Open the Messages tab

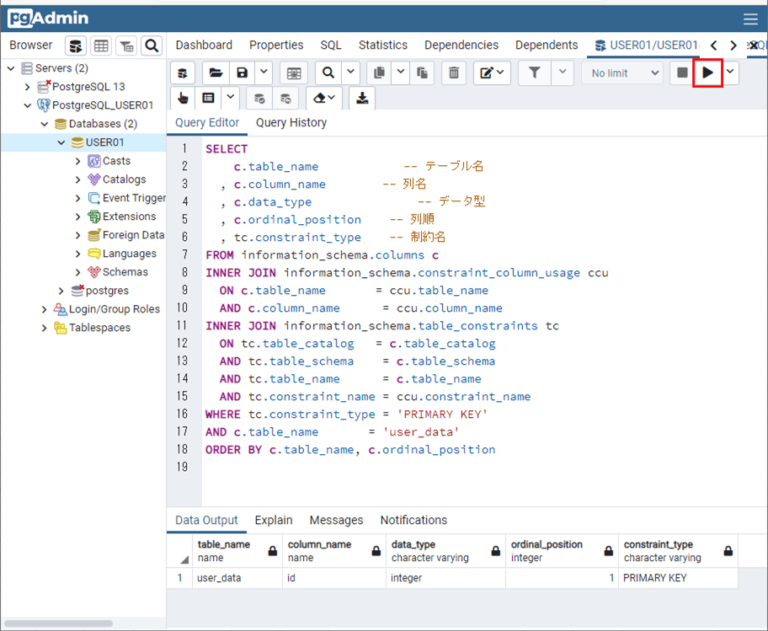336,520
